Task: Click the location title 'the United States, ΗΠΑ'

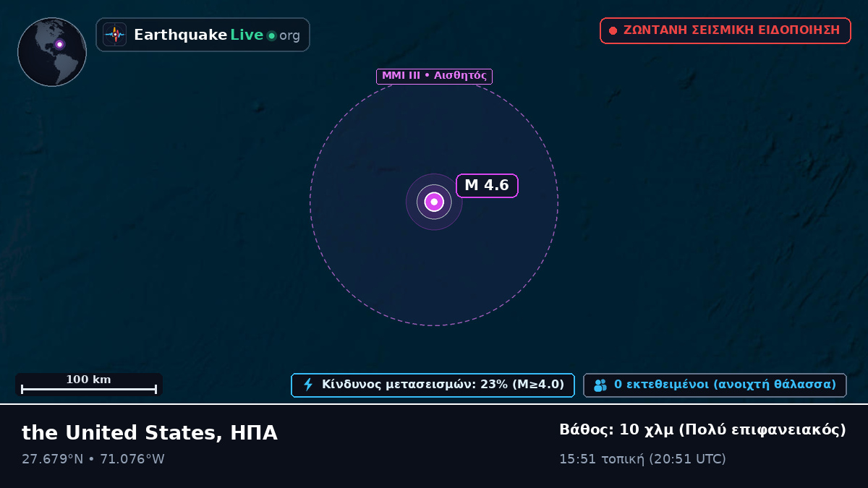Action: tap(150, 433)
